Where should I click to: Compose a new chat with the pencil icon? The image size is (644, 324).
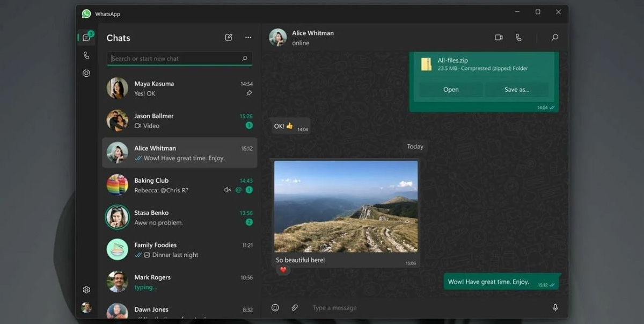tap(228, 37)
